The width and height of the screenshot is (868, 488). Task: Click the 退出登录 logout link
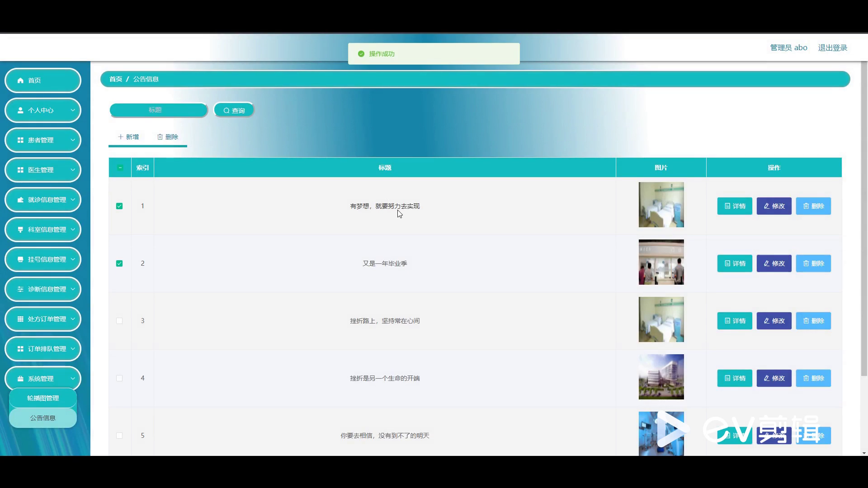[833, 48]
